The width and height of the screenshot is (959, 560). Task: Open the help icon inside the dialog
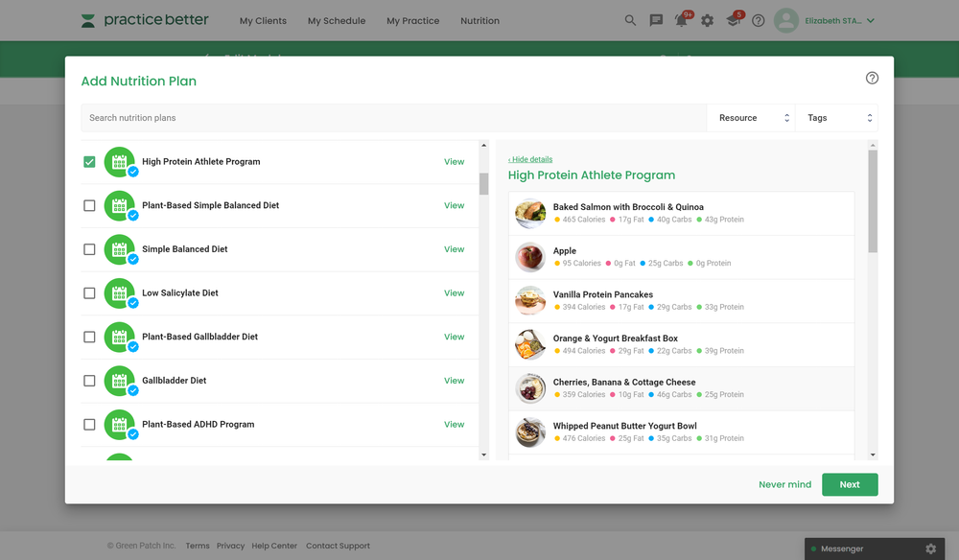[872, 78]
